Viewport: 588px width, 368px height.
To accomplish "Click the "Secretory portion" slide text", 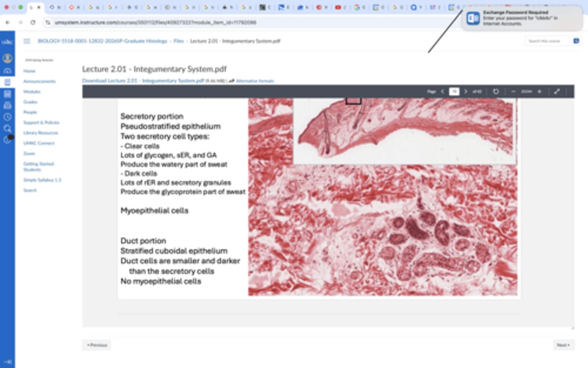I will click(152, 116).
